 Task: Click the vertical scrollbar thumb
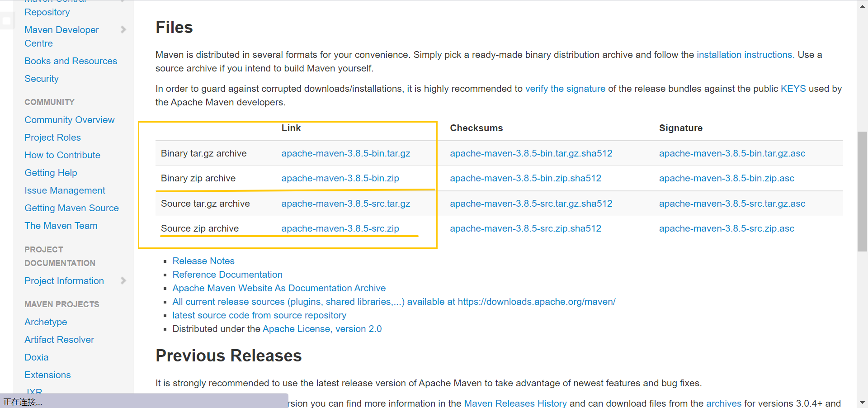[862, 191]
